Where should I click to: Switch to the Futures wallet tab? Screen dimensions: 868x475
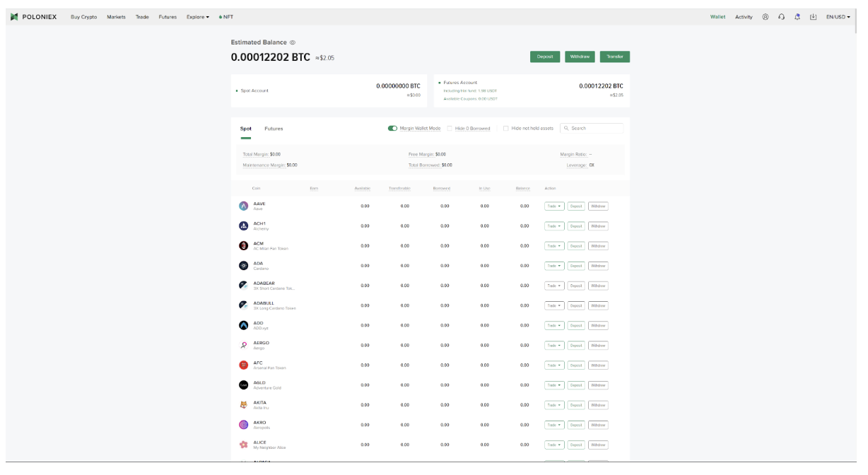point(274,129)
